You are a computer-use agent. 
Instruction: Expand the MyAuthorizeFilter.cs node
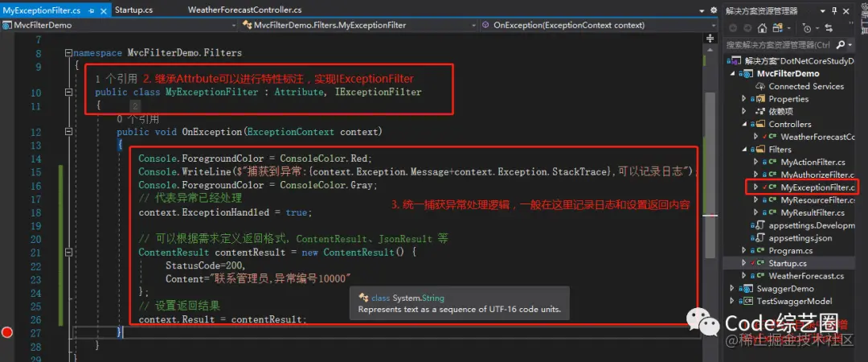coord(755,175)
